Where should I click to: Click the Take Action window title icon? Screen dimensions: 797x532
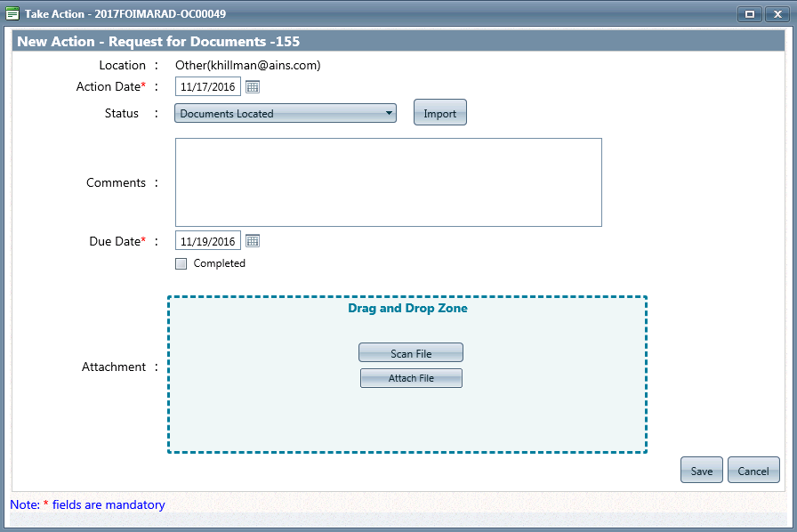click(x=12, y=13)
